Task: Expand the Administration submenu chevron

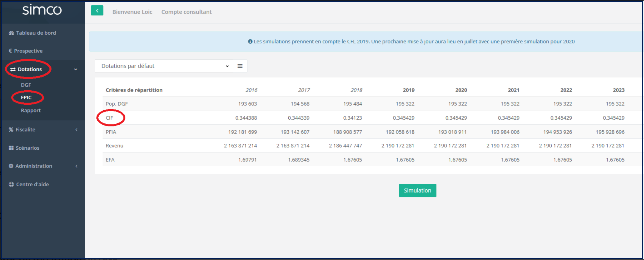Action: [x=77, y=166]
